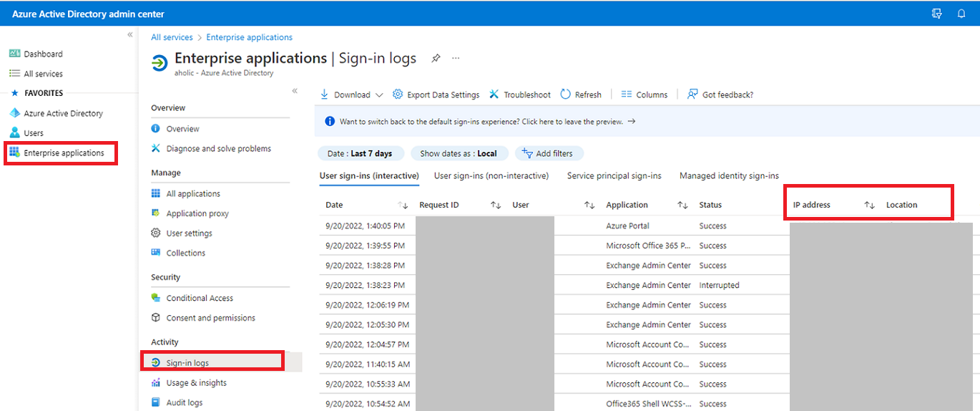Sort by the User column arrows

[589, 205]
